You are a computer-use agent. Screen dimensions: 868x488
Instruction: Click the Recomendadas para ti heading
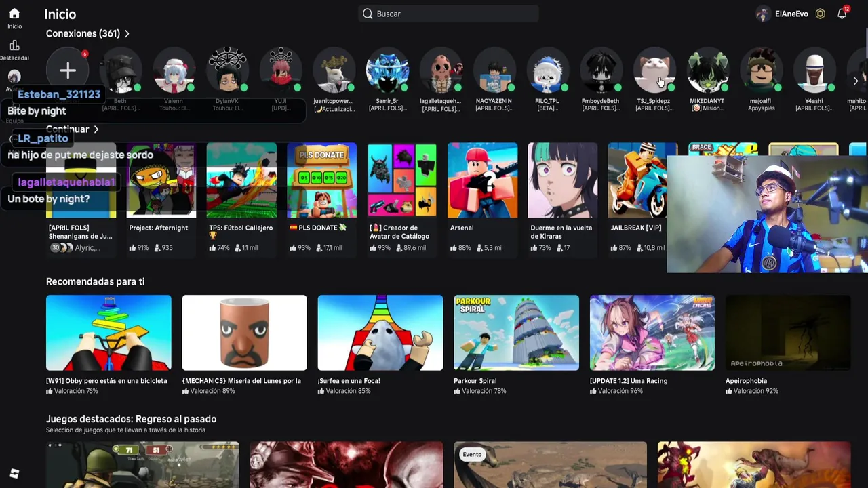95,281
